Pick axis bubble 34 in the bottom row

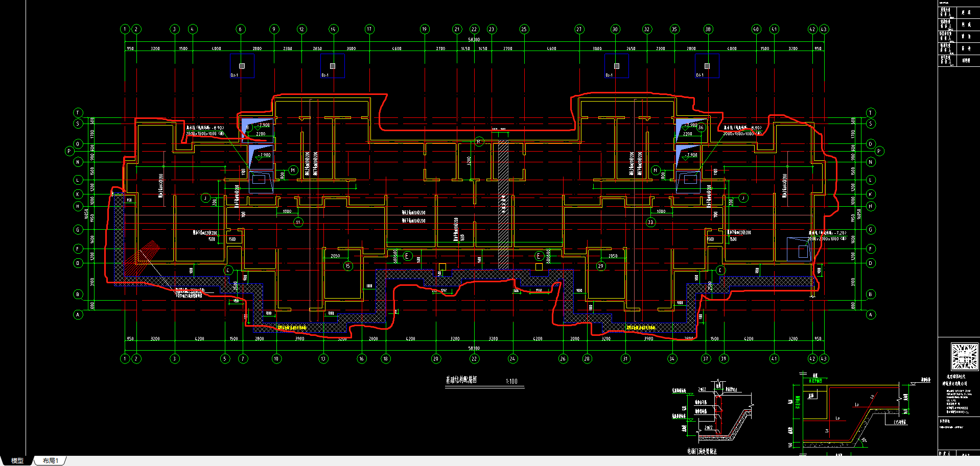coord(672,359)
